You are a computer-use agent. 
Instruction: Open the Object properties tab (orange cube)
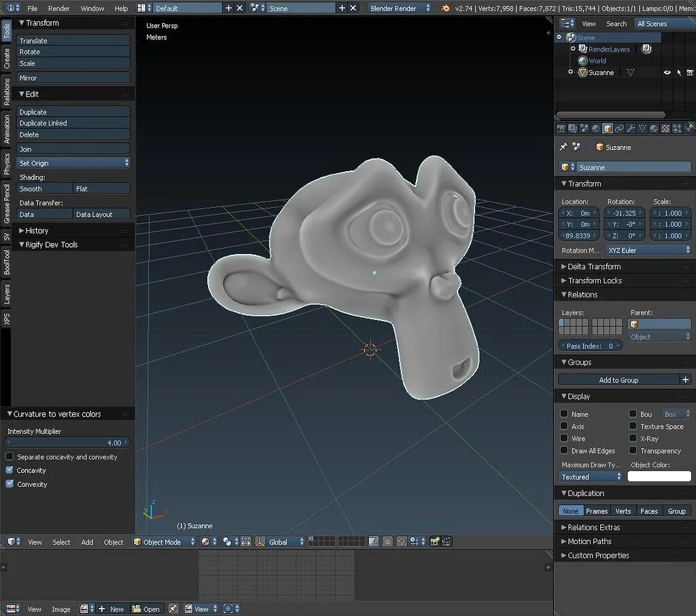tap(607, 128)
